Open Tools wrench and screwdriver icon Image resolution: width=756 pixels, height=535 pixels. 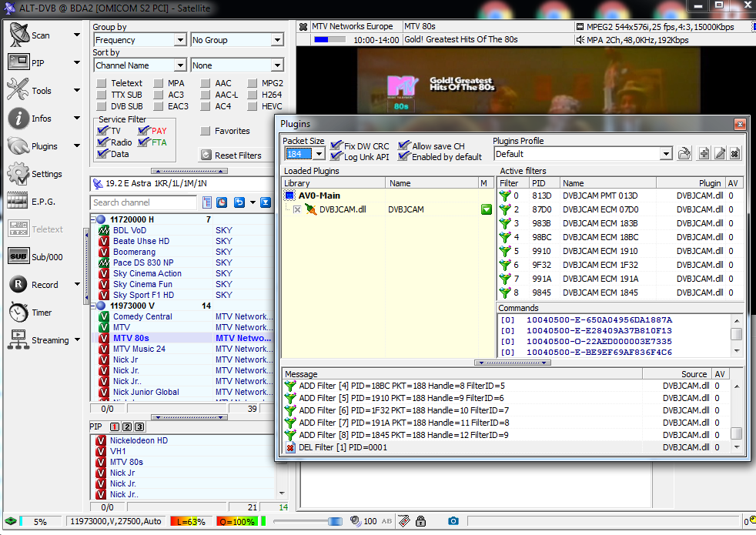18,89
